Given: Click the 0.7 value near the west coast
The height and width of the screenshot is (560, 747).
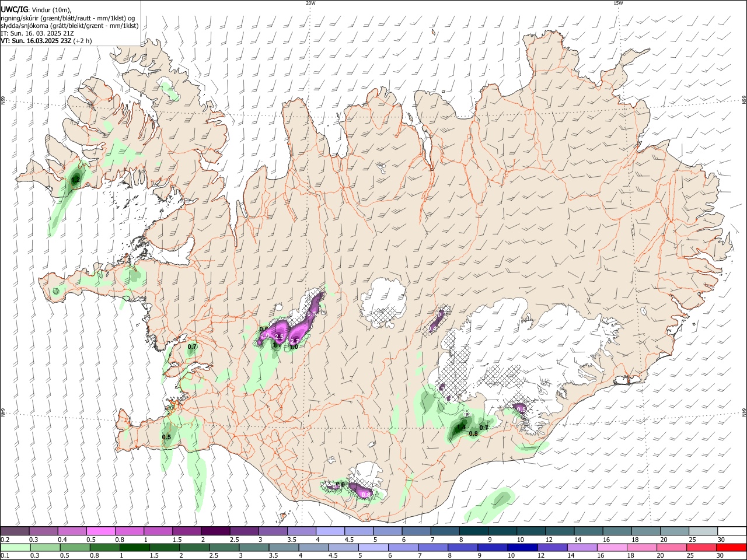Looking at the screenshot, I should tap(192, 347).
